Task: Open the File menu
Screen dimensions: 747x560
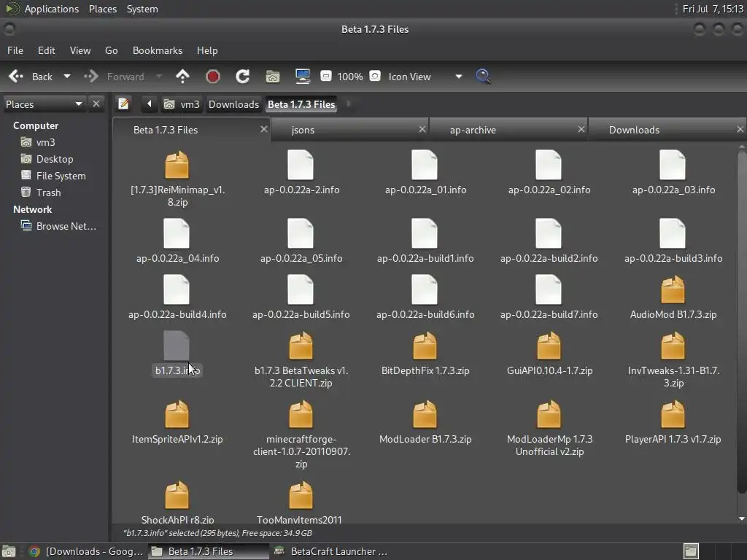Action: pyautogui.click(x=15, y=50)
